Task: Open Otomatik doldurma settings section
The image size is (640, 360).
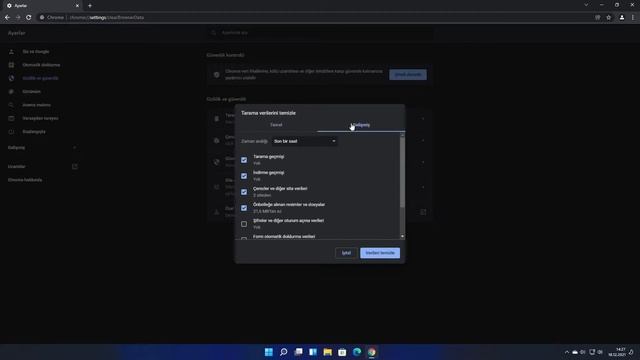Action: click(41, 65)
